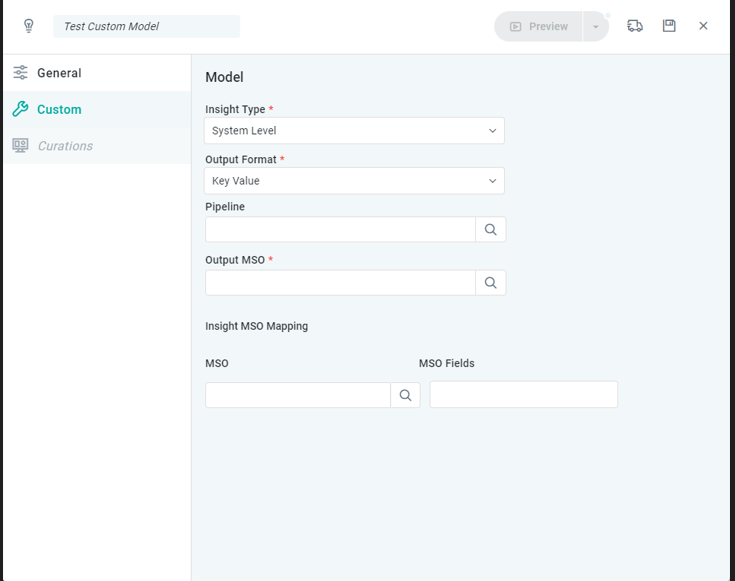The height and width of the screenshot is (581, 735).
Task: Open the Curations tab
Action: [x=65, y=146]
